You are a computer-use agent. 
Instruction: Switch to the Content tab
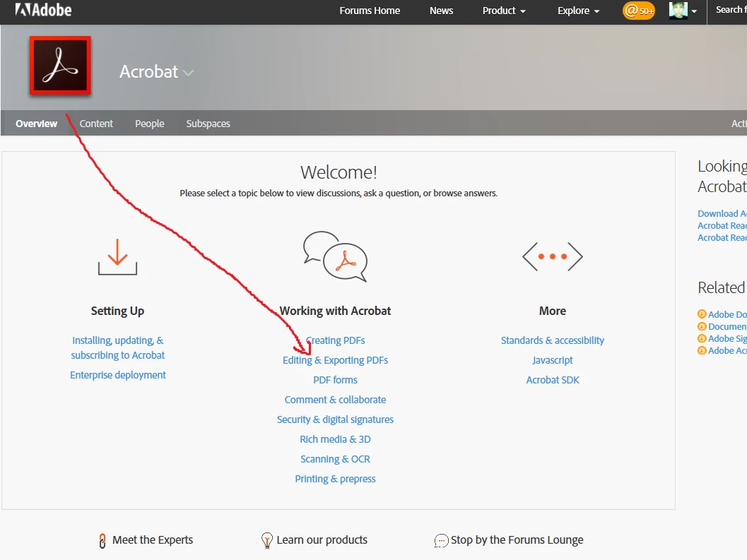coord(96,124)
